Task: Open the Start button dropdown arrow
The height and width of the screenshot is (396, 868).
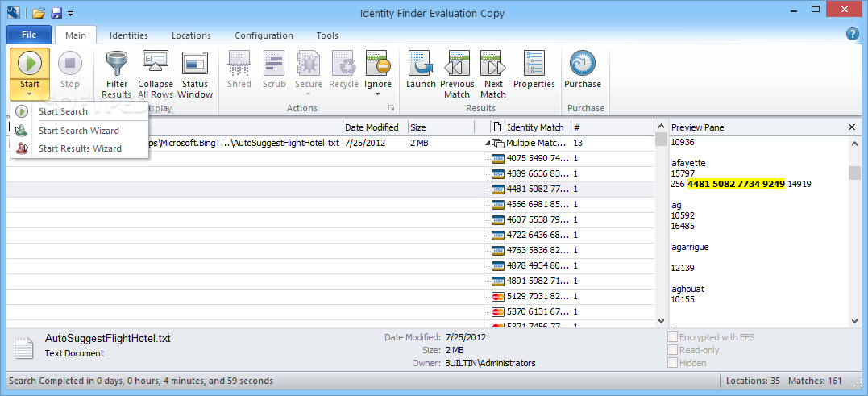Action: click(x=30, y=94)
